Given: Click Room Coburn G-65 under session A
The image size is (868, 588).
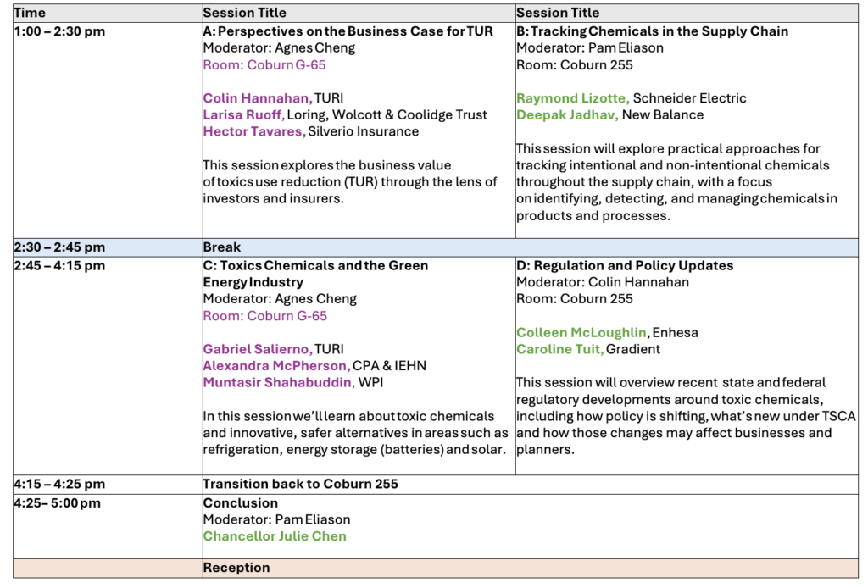Looking at the screenshot, I should pyautogui.click(x=264, y=65).
